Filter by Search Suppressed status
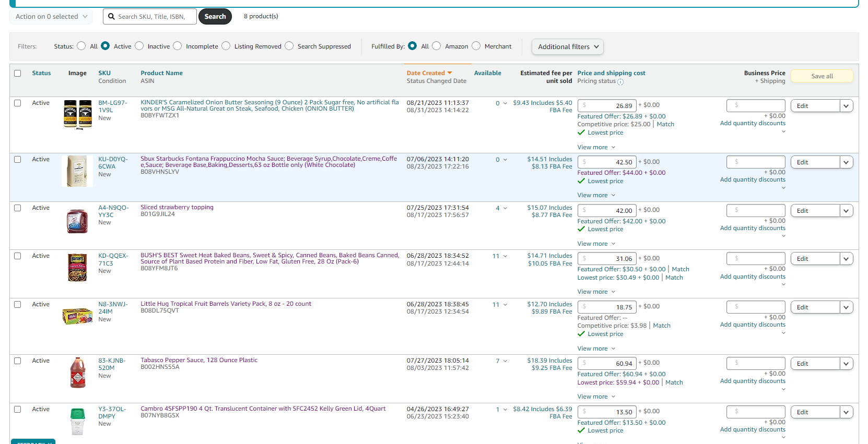868x444 pixels. tap(289, 46)
